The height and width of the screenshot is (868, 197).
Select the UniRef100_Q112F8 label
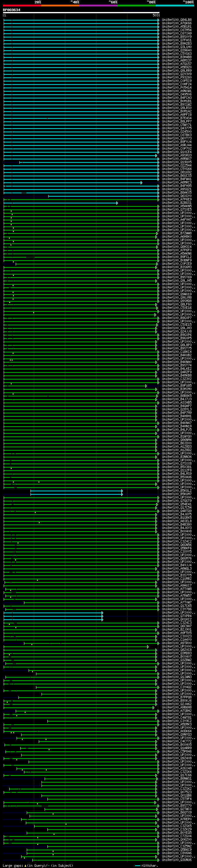pos(177,470)
